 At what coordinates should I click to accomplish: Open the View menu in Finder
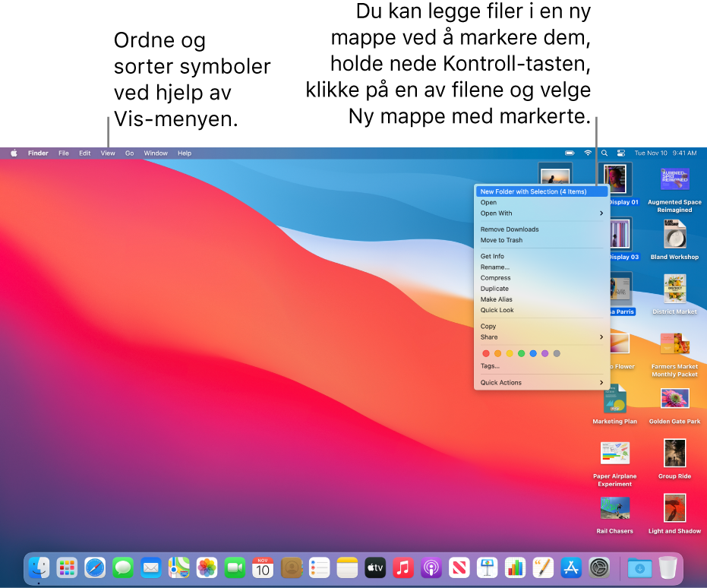107,153
